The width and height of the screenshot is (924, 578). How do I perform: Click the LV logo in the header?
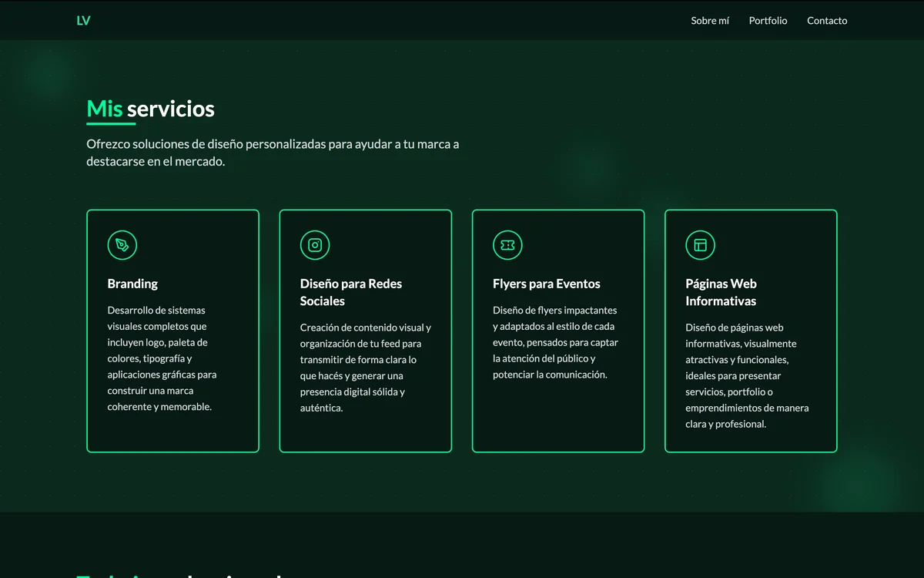[x=83, y=21]
